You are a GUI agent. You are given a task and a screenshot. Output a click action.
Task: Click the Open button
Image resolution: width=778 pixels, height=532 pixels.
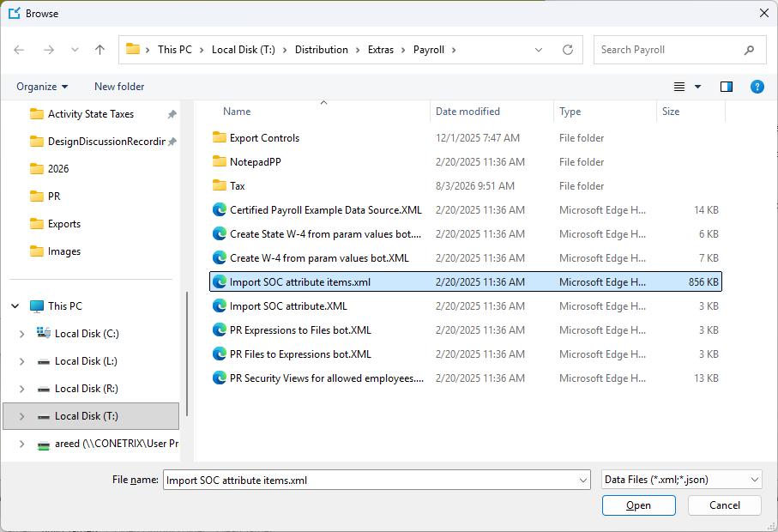click(x=638, y=505)
